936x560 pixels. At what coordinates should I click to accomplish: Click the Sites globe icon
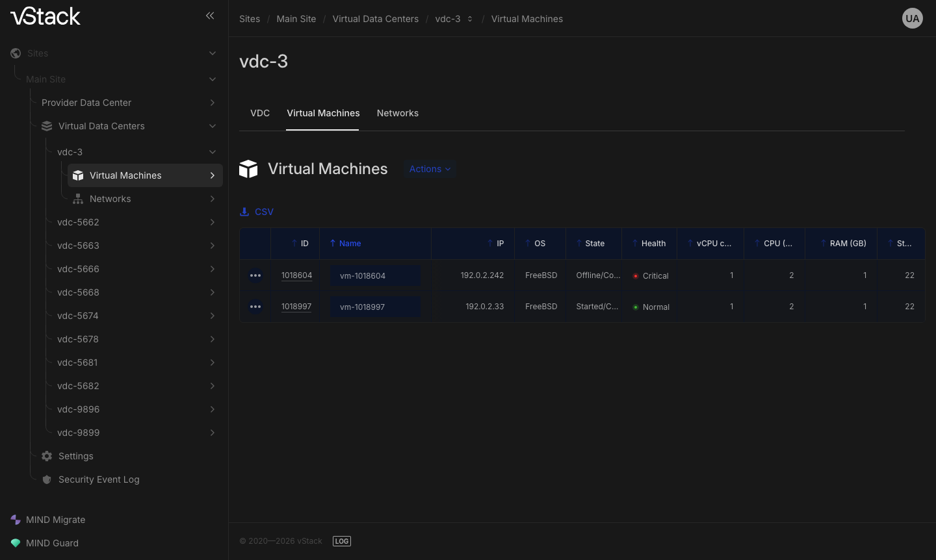point(16,53)
